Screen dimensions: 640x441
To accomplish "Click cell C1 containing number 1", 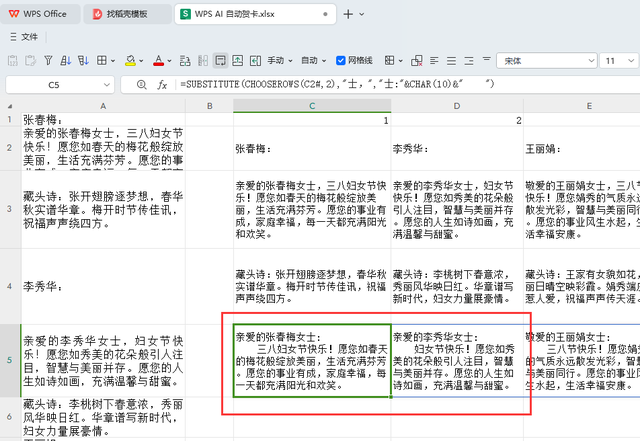I will (312, 120).
